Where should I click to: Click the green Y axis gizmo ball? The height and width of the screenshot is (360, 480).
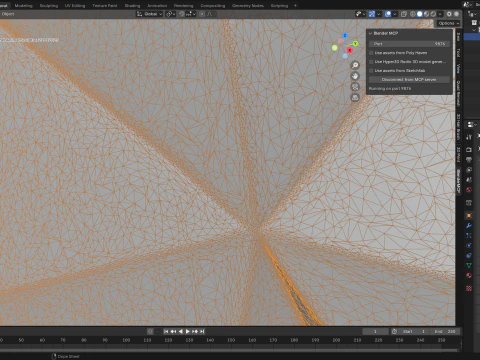(x=355, y=44)
